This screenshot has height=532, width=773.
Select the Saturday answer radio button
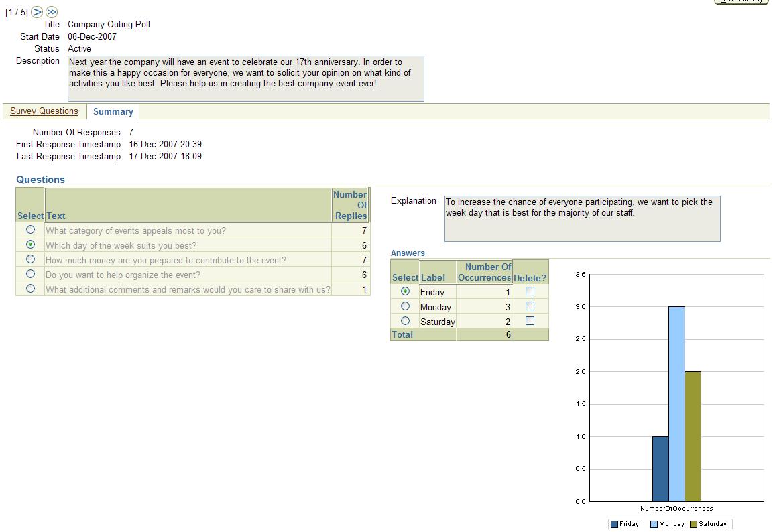coord(405,321)
